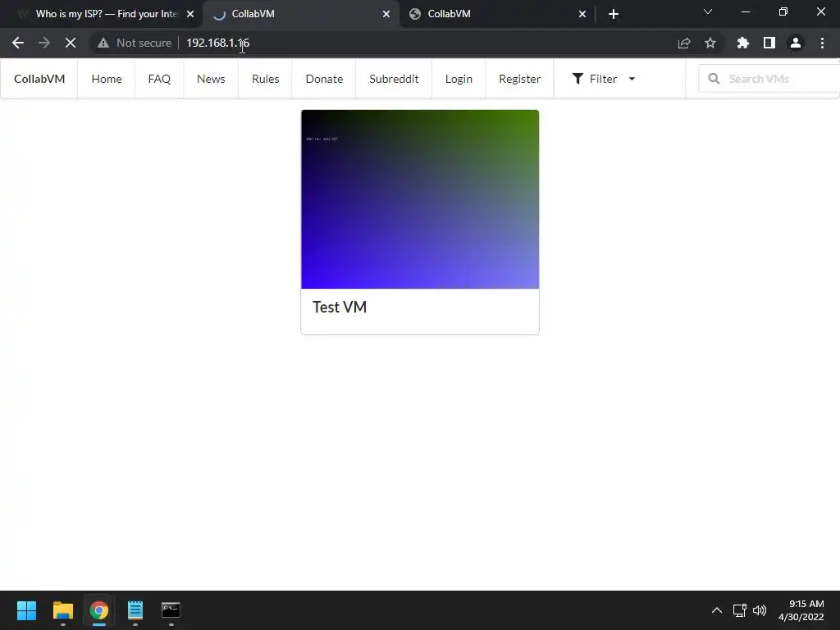This screenshot has width=840, height=630.
Task: Open the Windows Start menu
Action: coord(26,610)
